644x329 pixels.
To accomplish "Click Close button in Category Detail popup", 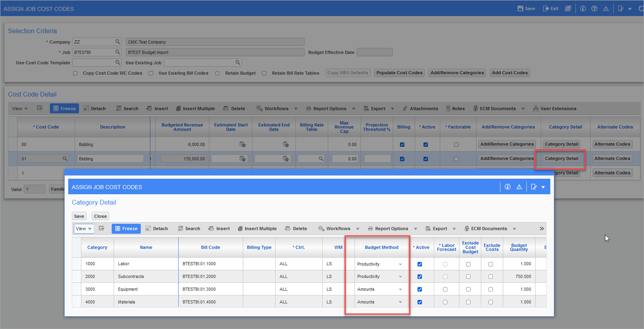I will (x=100, y=216).
